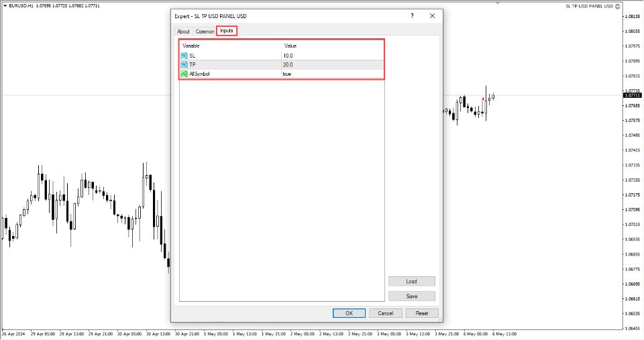
Task: Select the Inputs tab
Action: (x=227, y=31)
